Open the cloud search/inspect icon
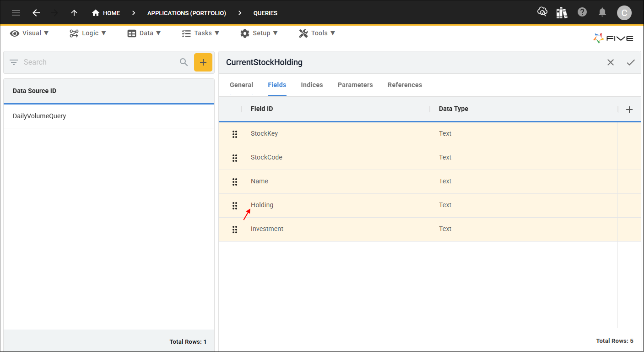The width and height of the screenshot is (644, 352). click(542, 12)
